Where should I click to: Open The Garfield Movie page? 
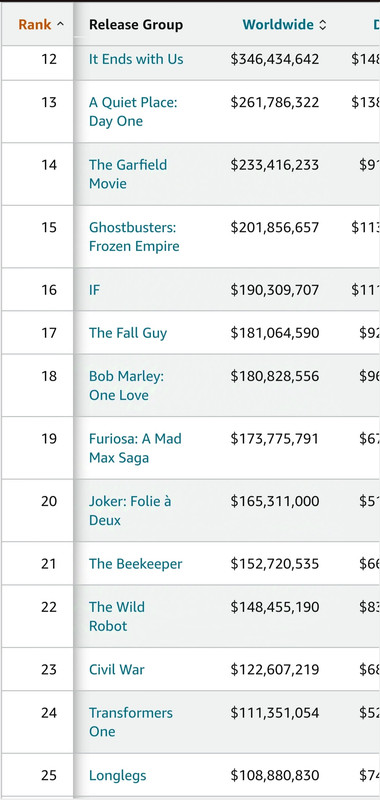pyautogui.click(x=128, y=174)
